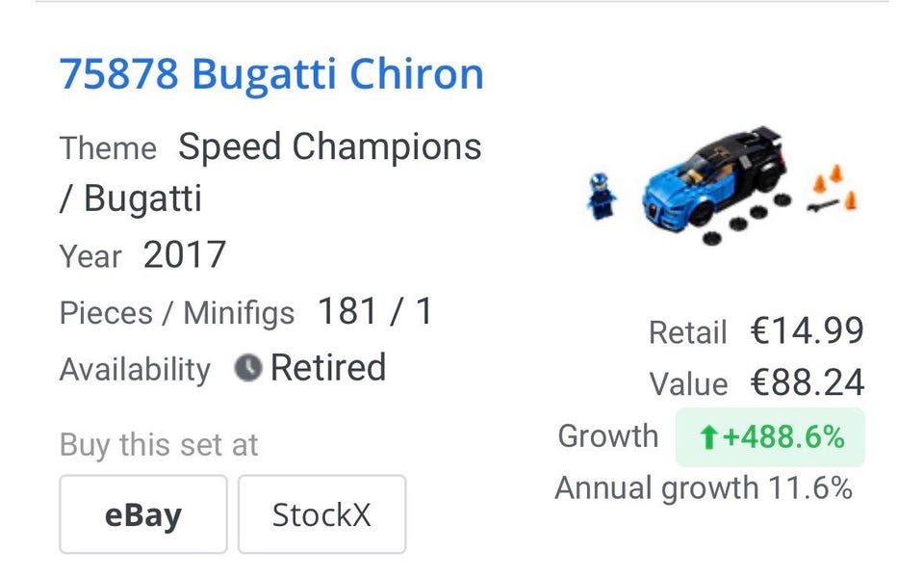This screenshot has width=924, height=577.
Task: Click the Retired availability status text
Action: [x=327, y=368]
